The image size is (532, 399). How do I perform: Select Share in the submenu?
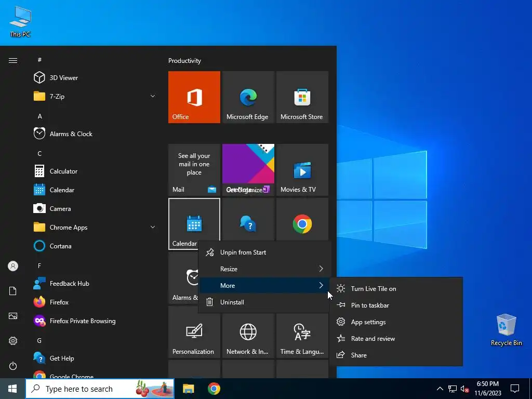point(396,355)
